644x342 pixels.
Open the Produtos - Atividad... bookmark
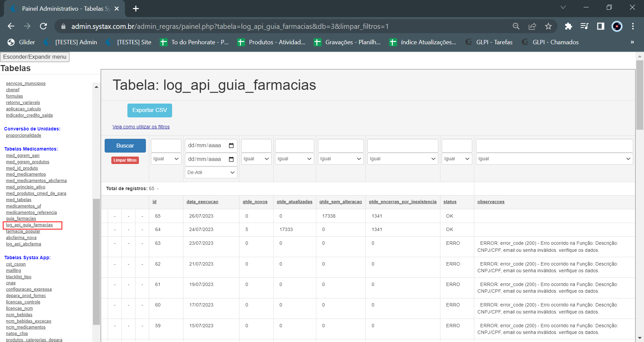[271, 42]
